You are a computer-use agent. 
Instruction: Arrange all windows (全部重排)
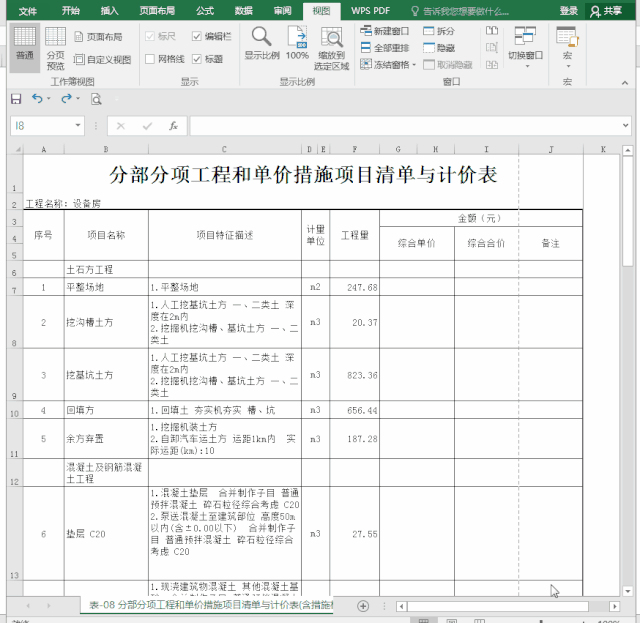pyautogui.click(x=384, y=48)
